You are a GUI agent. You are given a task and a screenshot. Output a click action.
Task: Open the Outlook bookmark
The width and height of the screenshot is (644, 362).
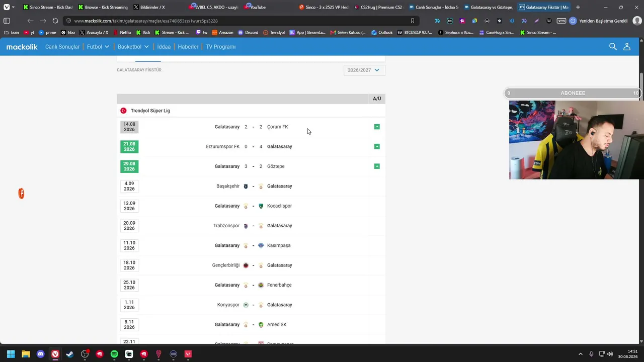click(x=382, y=33)
